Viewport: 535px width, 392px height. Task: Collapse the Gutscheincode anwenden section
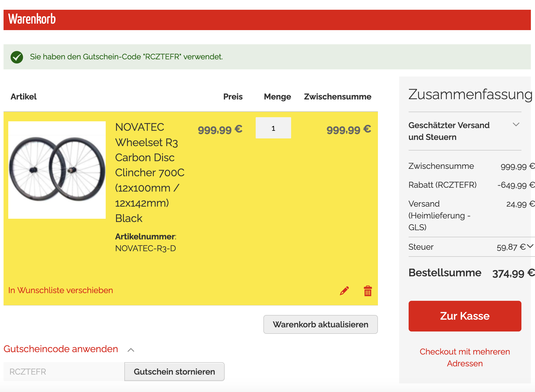click(x=131, y=350)
